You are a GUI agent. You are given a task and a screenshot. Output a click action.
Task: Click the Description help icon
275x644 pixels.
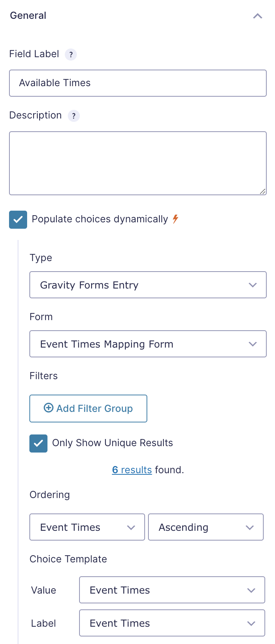tap(74, 116)
